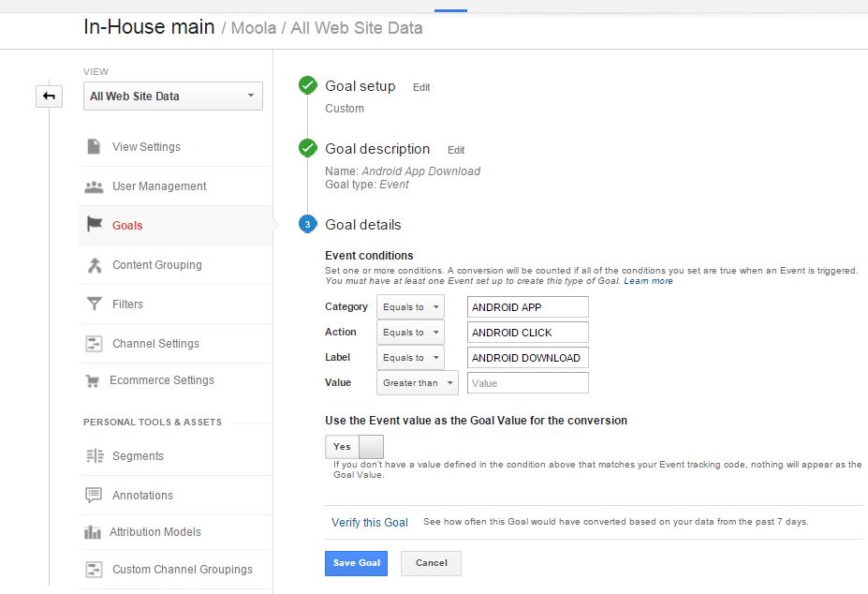Screen dimensions: 868x594
Task: Click the Content Grouping icon
Action: pyautogui.click(x=94, y=265)
